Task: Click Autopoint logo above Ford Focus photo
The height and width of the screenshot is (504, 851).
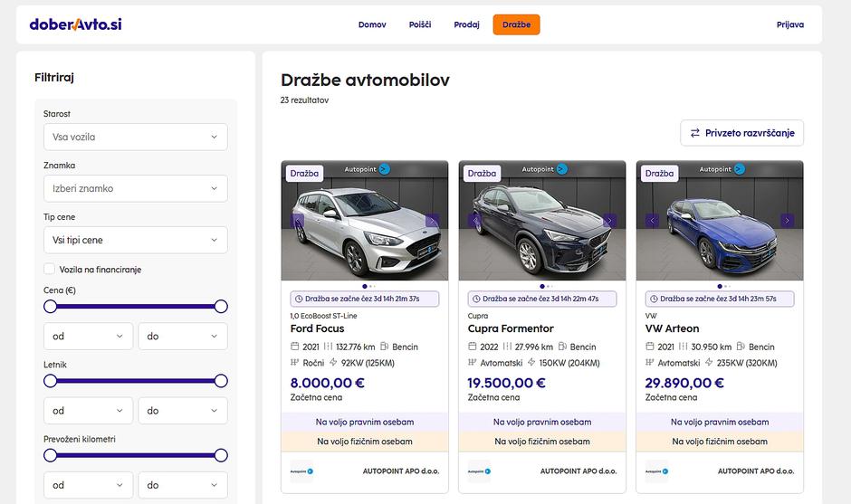Action: [x=367, y=169]
